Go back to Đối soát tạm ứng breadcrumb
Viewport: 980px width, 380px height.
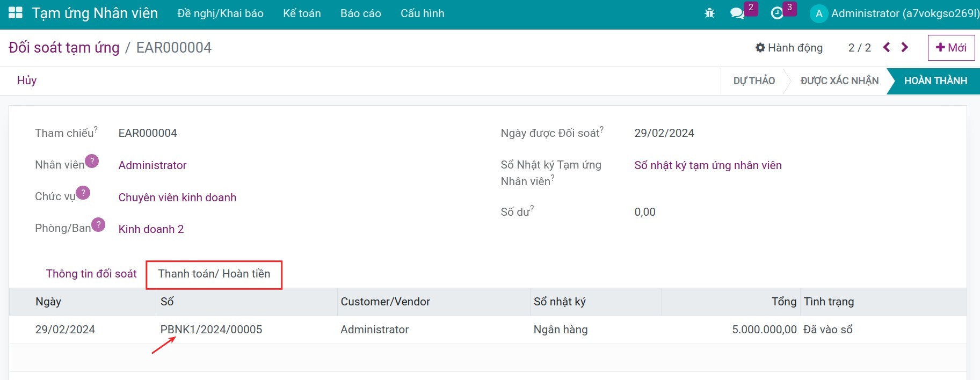pos(64,48)
